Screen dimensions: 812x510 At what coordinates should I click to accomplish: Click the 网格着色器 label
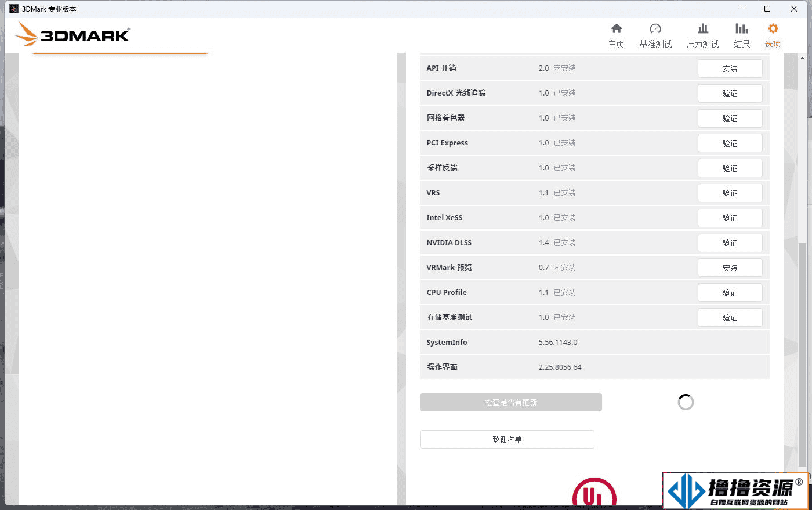[x=445, y=118]
